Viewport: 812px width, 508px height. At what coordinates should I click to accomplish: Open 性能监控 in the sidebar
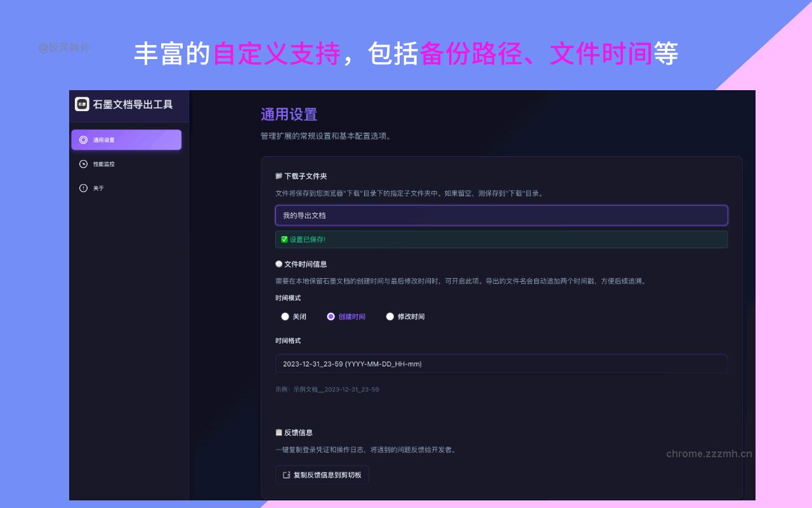[126, 164]
